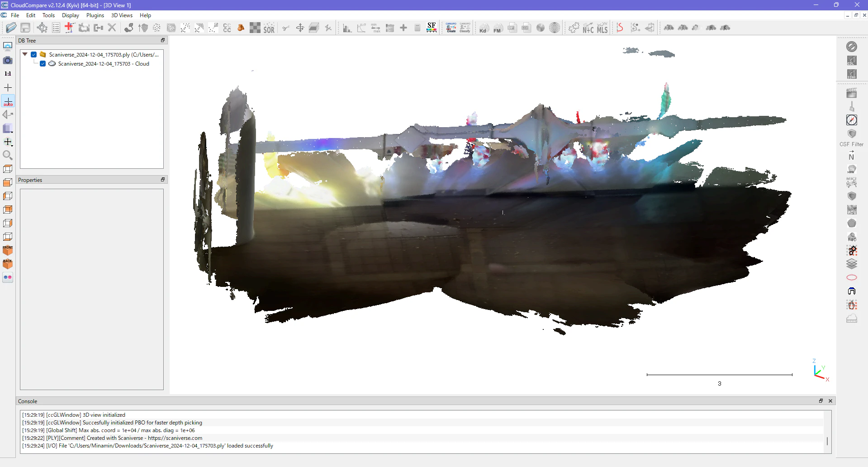Click the auto pick rotation center icon
This screenshot has width=868, height=467.
pyautogui.click(x=8, y=101)
